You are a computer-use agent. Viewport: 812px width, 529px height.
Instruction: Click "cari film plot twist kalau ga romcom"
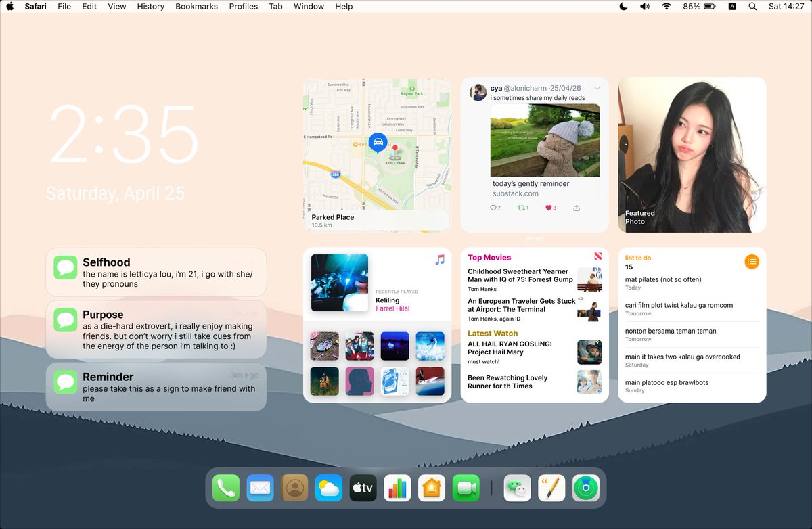click(x=679, y=305)
